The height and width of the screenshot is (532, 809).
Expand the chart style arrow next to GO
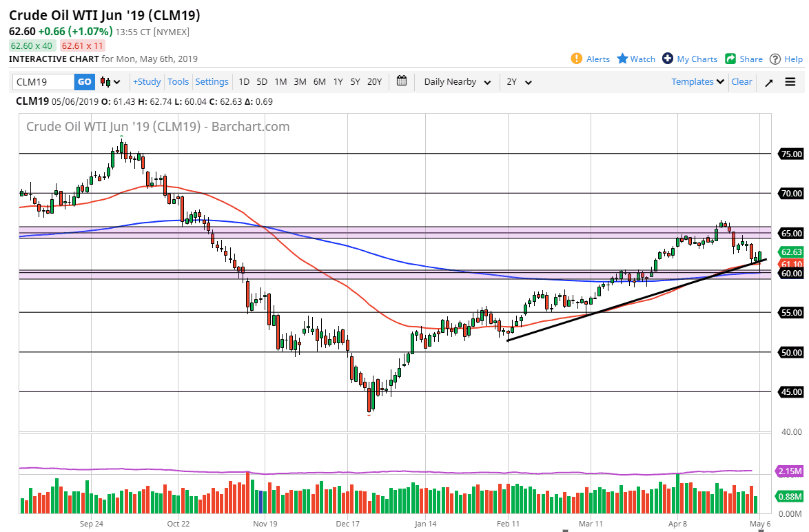coord(118,81)
